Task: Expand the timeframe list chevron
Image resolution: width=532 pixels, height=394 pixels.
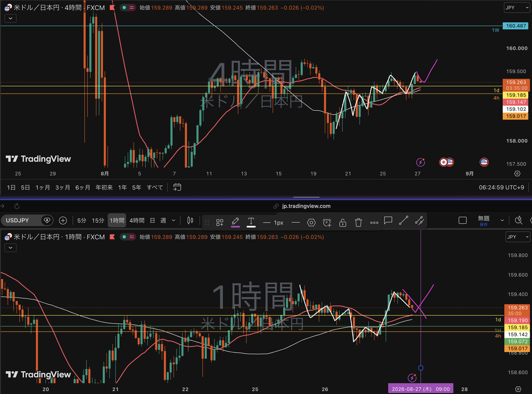Action: (174, 221)
